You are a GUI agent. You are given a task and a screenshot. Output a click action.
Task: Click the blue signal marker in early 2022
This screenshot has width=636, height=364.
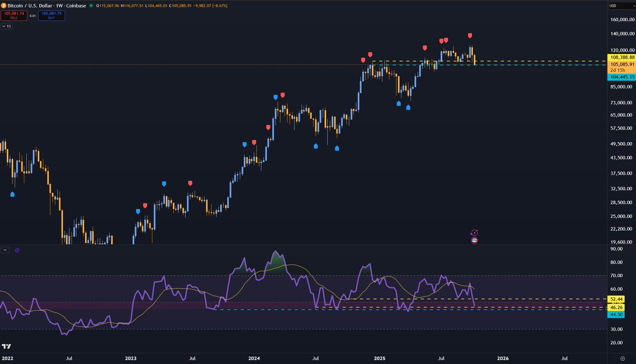click(12, 194)
